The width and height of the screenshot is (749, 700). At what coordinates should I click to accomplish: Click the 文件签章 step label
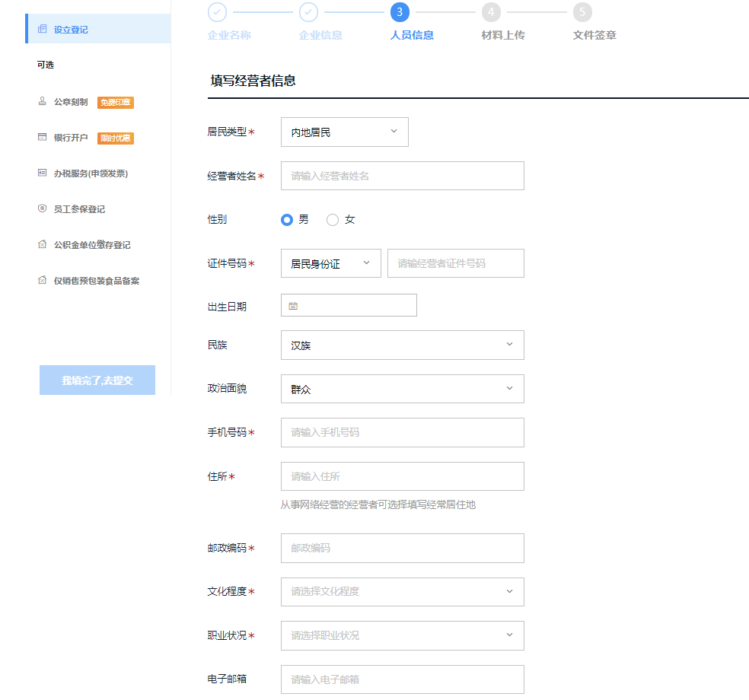click(594, 35)
